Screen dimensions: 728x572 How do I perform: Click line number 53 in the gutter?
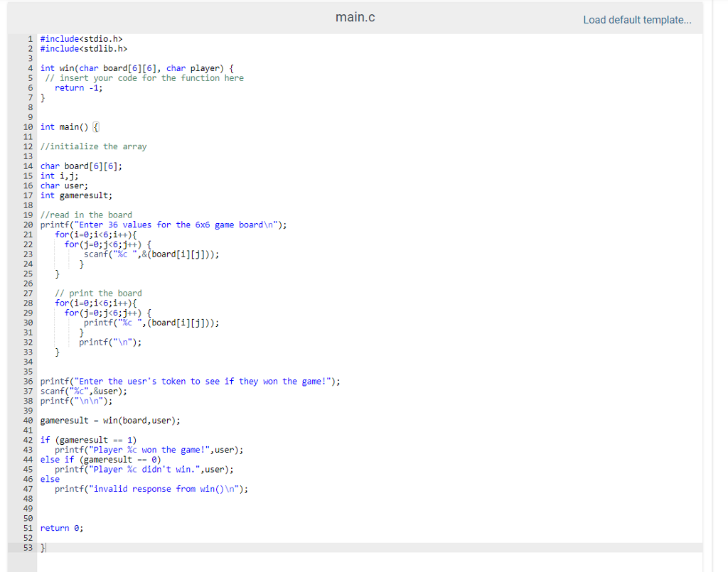click(x=28, y=547)
